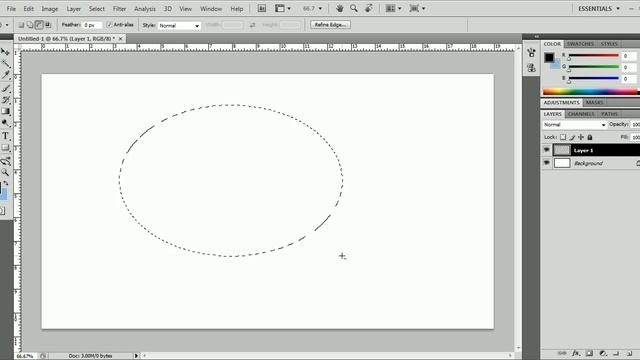Viewport: 640px width, 360px height.
Task: Click the color spectrum ramp
Action: 590,92
